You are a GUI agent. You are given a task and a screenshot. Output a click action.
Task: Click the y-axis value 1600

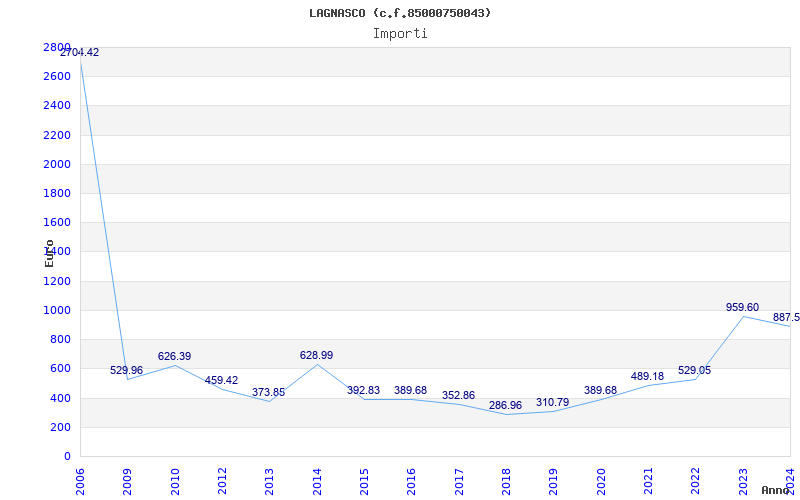[57, 222]
